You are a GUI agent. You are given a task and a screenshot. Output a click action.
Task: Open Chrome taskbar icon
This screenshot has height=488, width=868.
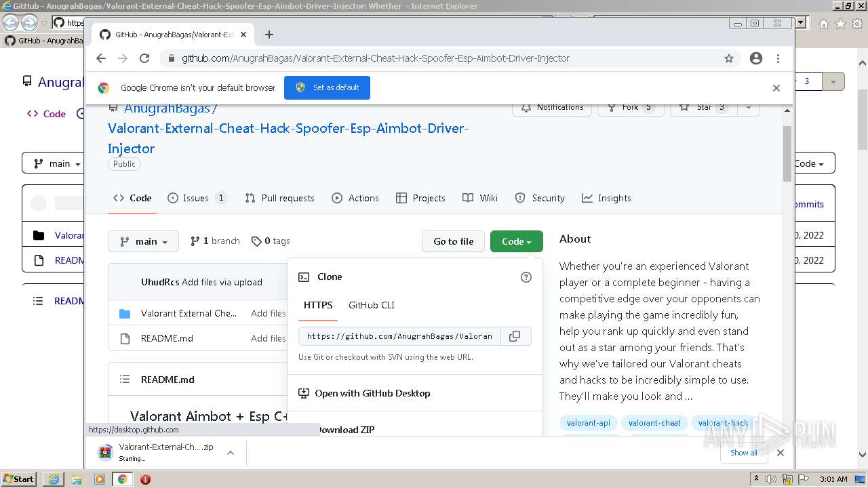(123, 479)
